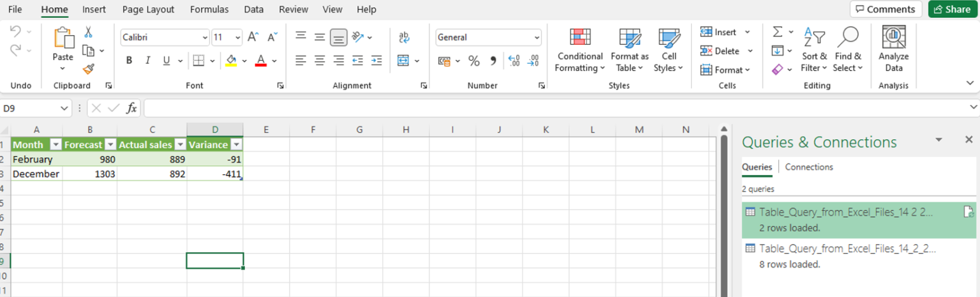Viewport: 980px width, 297px height.
Task: Open the Calibri font name dropdown
Action: pyautogui.click(x=205, y=38)
